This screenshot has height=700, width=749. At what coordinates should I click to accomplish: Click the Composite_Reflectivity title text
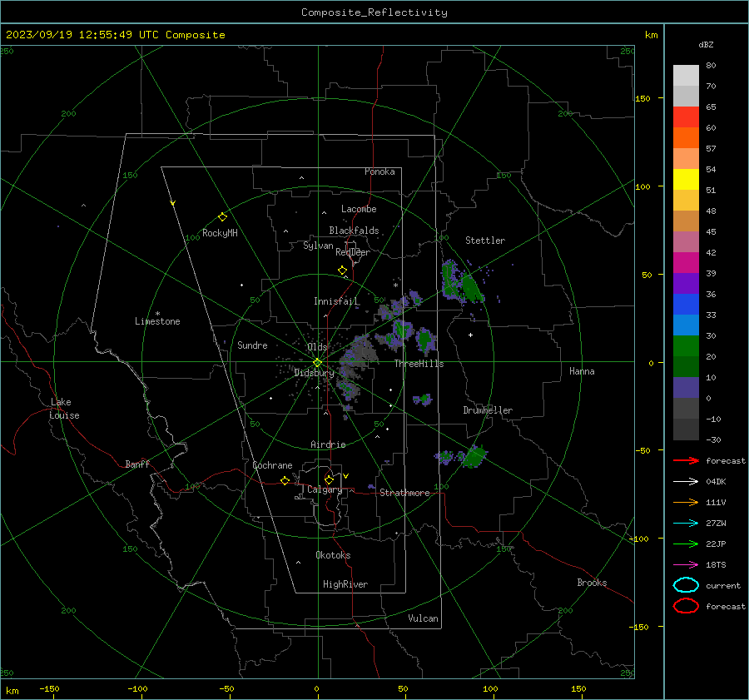[374, 12]
